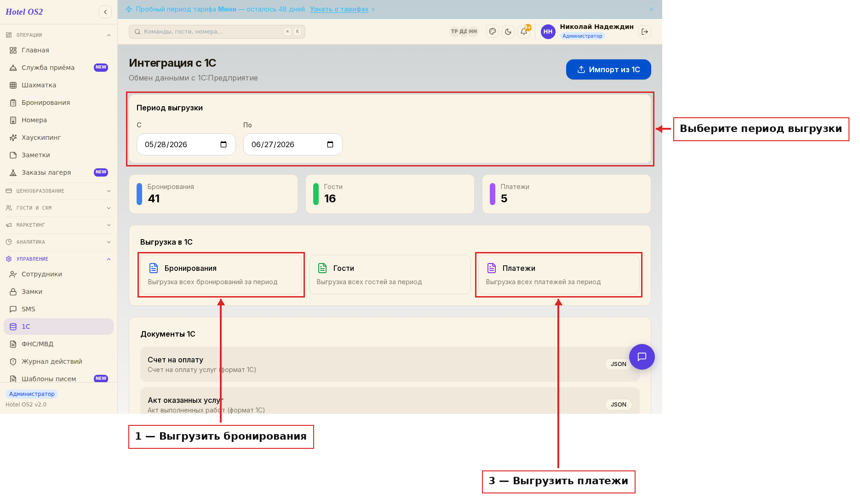Open notifications bell icon
The image size is (860, 504).
tap(524, 32)
